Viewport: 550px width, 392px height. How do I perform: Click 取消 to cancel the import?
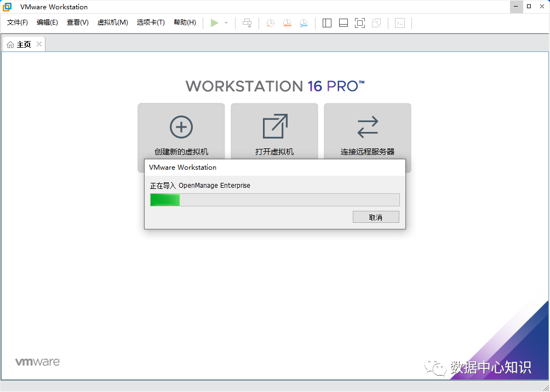376,217
